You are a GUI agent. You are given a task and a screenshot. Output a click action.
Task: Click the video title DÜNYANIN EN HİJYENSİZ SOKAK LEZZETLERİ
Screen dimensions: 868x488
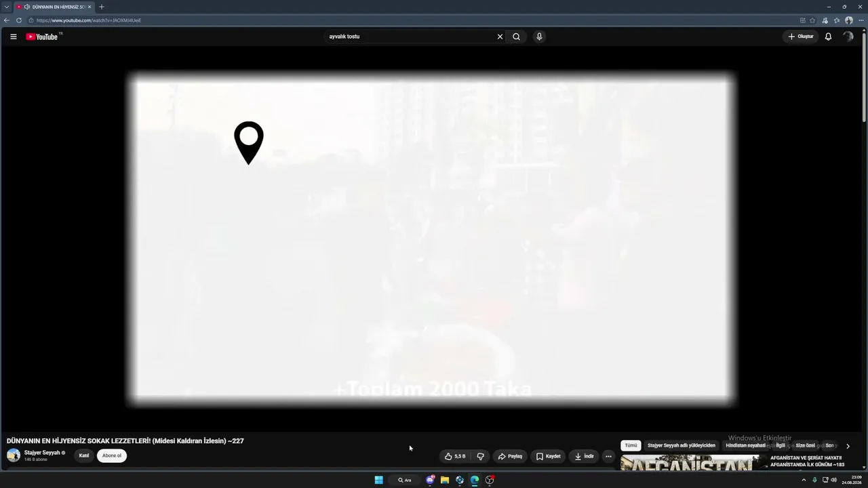[x=125, y=441]
